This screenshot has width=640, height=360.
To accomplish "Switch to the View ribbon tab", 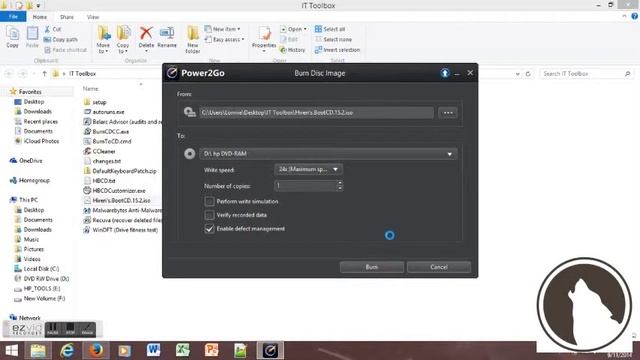I will coord(93,17).
